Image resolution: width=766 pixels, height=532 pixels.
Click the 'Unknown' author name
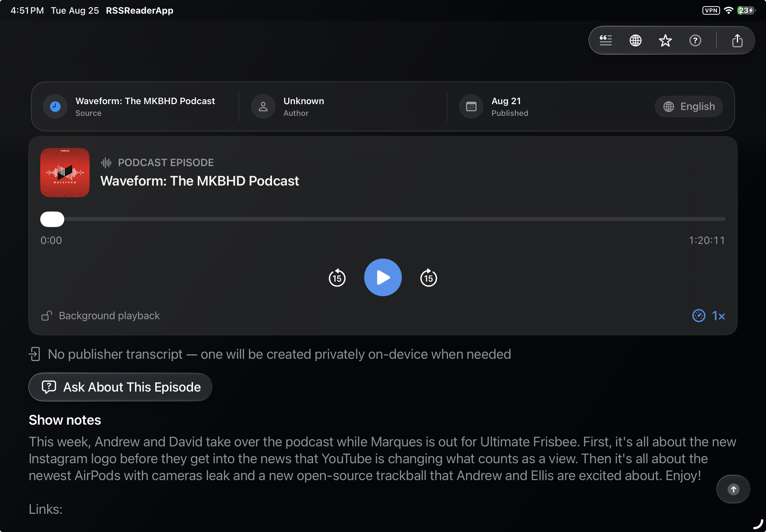[304, 101]
